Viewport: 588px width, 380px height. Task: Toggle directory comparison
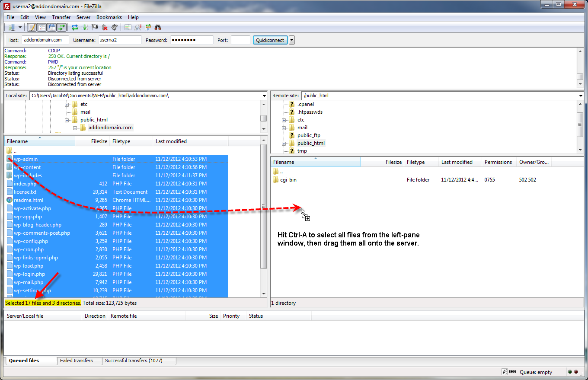coord(138,27)
